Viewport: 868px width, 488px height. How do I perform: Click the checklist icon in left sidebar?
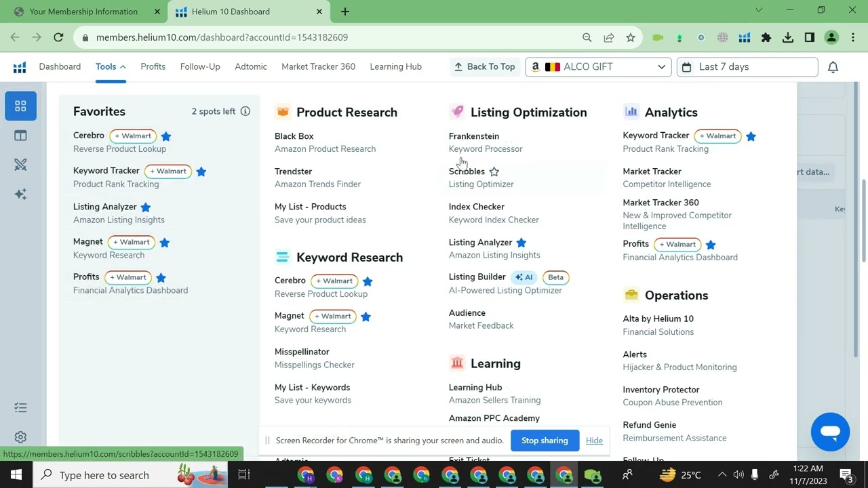click(20, 407)
